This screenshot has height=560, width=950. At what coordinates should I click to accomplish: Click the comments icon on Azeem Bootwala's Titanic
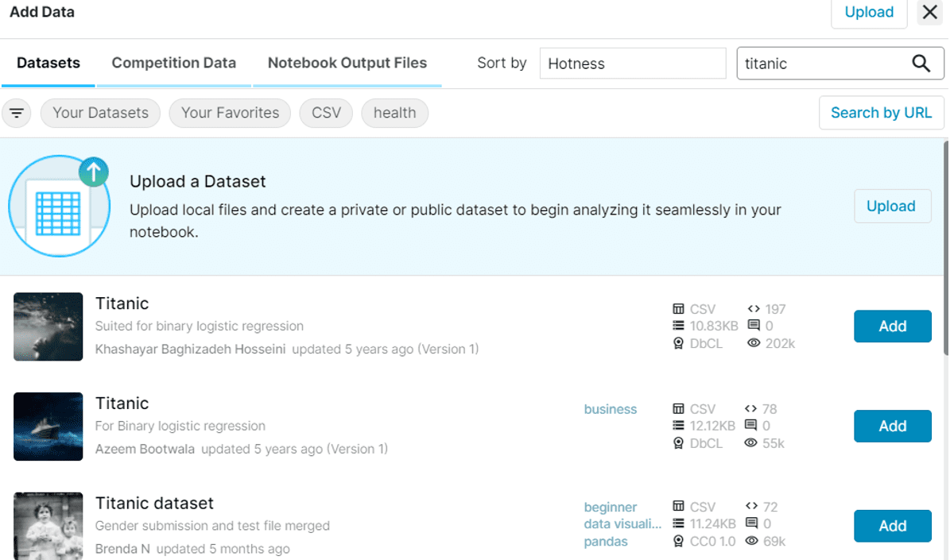coord(750,426)
